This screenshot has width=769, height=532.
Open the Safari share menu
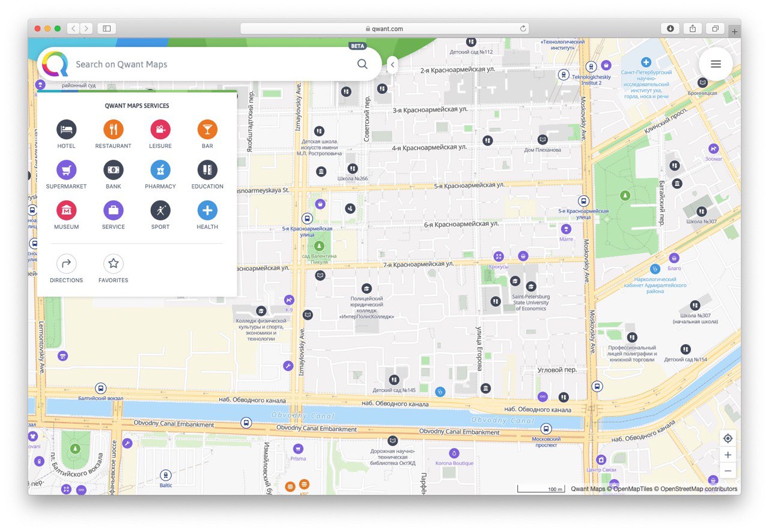click(x=693, y=28)
